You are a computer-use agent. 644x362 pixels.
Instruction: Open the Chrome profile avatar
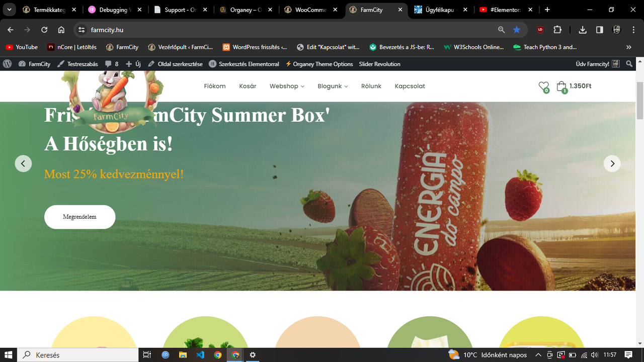click(617, 30)
